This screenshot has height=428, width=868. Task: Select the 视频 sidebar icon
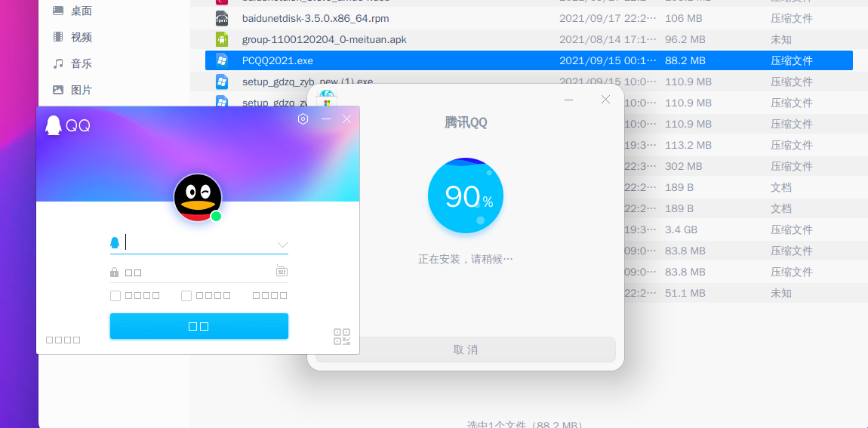pyautogui.click(x=58, y=37)
